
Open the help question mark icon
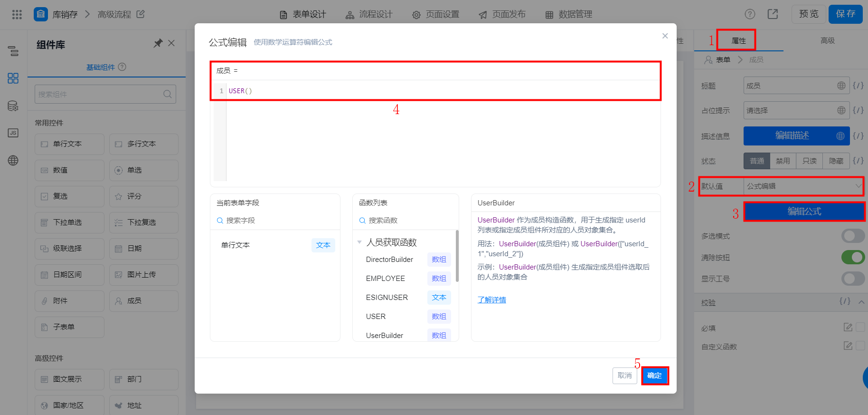(x=750, y=14)
